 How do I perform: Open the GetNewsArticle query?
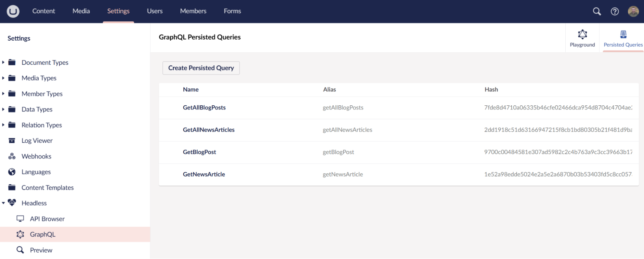pyautogui.click(x=204, y=174)
